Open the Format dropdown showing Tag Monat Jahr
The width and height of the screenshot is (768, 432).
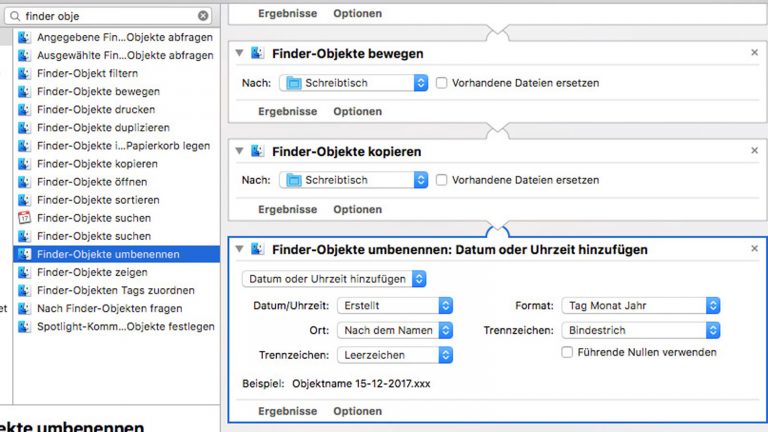tap(641, 306)
